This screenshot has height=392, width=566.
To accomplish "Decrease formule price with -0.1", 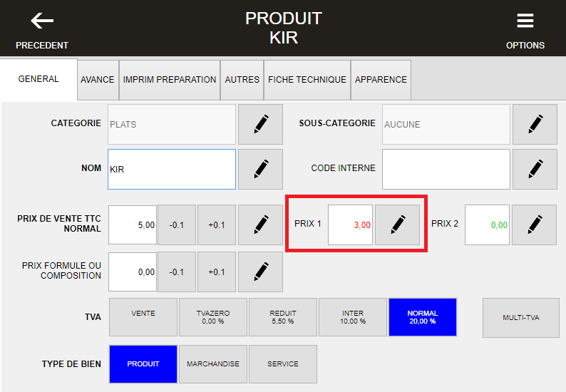I will 177,272.
